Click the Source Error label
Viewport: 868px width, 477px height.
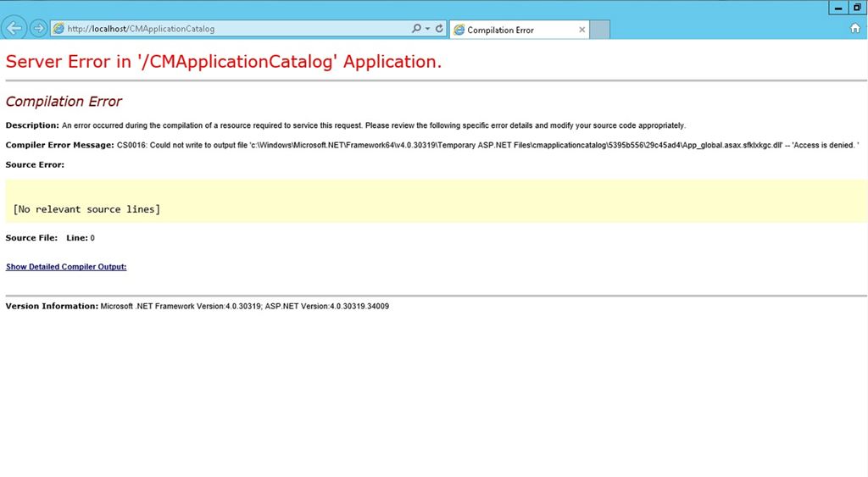pyautogui.click(x=35, y=165)
